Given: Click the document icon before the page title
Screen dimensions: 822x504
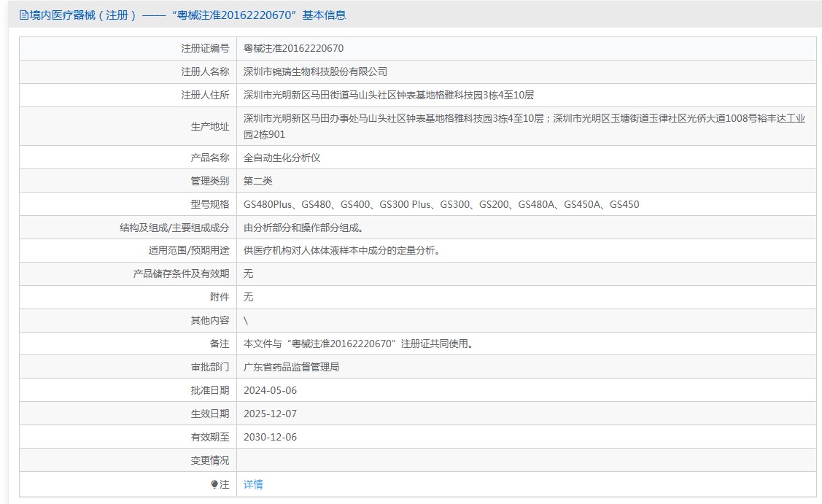Looking at the screenshot, I should pos(24,15).
